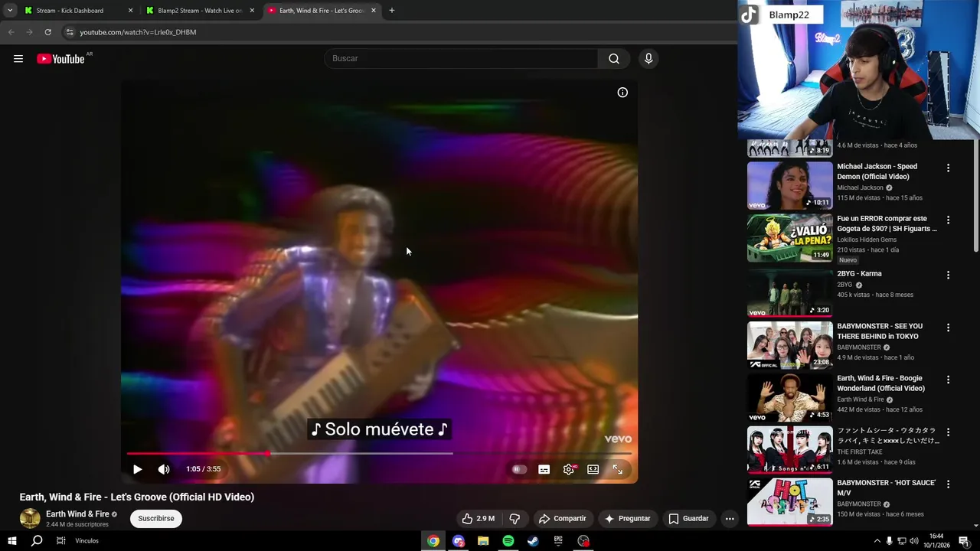Open Spotify from the taskbar

[508, 541]
